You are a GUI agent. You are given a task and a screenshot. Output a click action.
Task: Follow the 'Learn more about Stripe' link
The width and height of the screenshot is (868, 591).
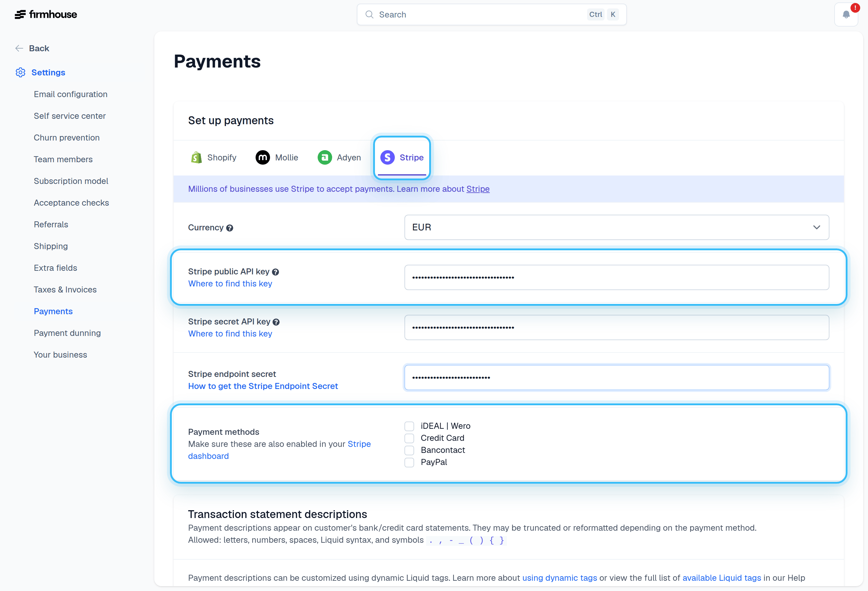coord(478,189)
